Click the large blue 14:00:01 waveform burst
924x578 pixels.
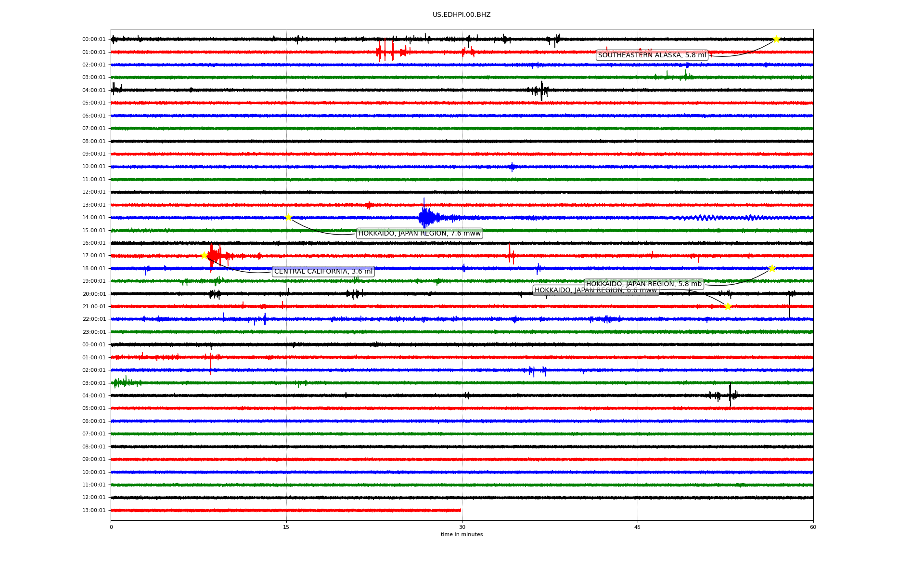coord(425,217)
